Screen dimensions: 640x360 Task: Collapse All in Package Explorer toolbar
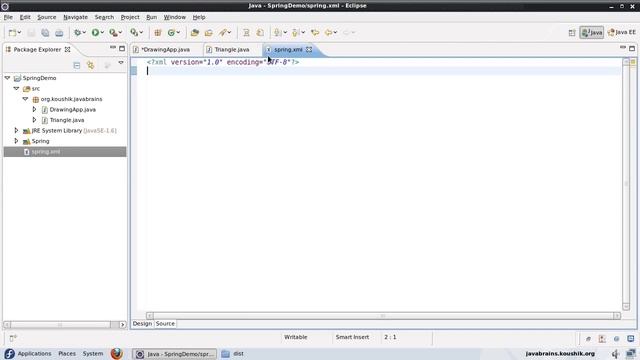(x=77, y=65)
